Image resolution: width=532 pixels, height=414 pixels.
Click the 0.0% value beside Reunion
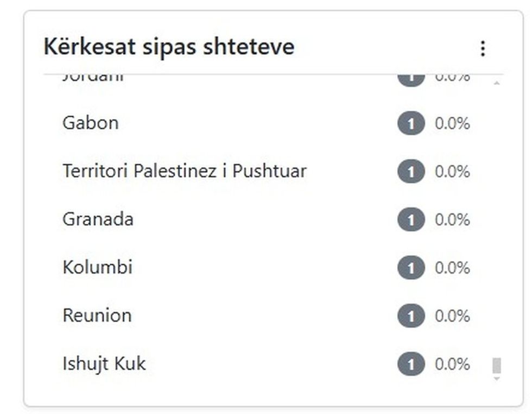(x=452, y=316)
